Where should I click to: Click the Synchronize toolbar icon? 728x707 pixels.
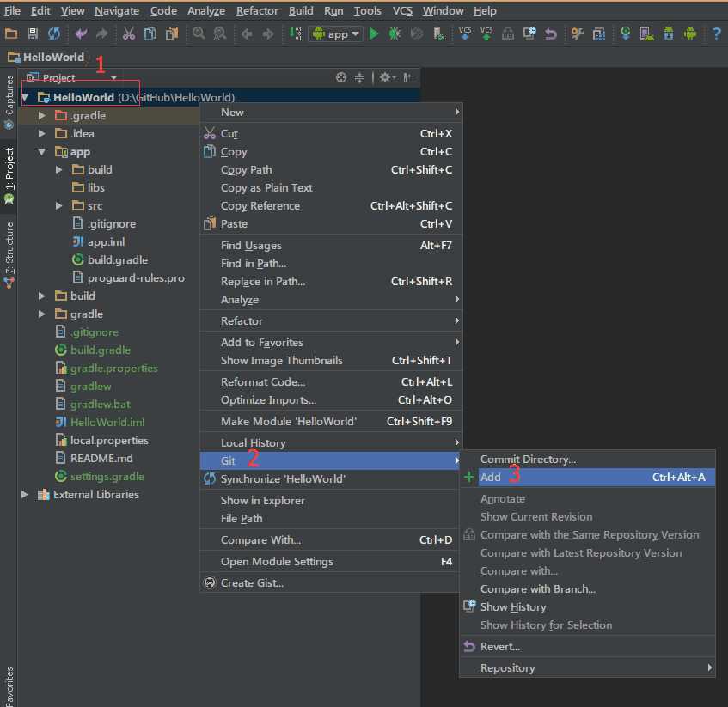click(x=54, y=34)
